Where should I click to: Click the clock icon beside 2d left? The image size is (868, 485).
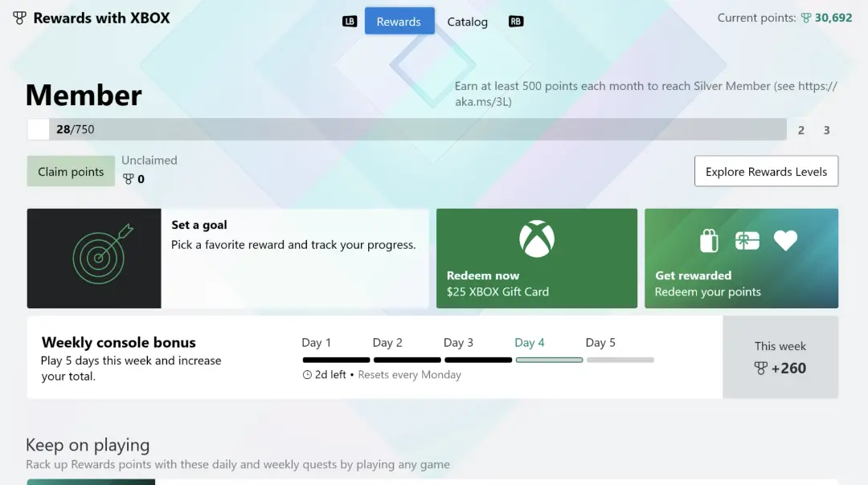307,375
